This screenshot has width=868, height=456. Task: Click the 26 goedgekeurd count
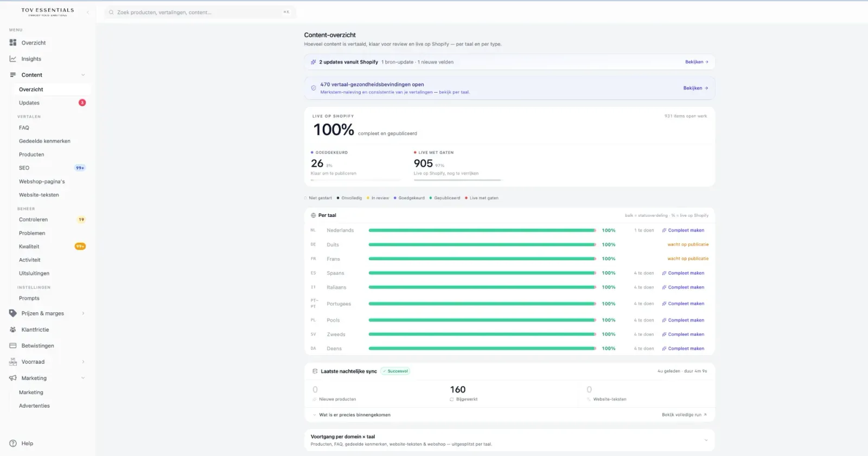click(317, 163)
